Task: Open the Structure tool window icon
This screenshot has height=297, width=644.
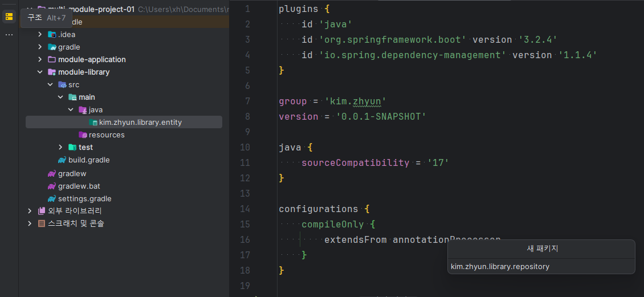Action: tap(9, 17)
